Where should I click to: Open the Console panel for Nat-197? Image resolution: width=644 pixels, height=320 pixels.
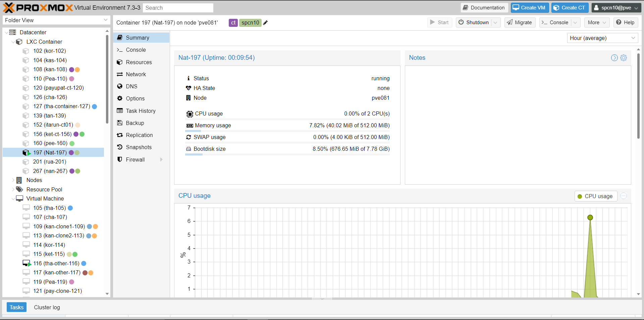pos(135,50)
